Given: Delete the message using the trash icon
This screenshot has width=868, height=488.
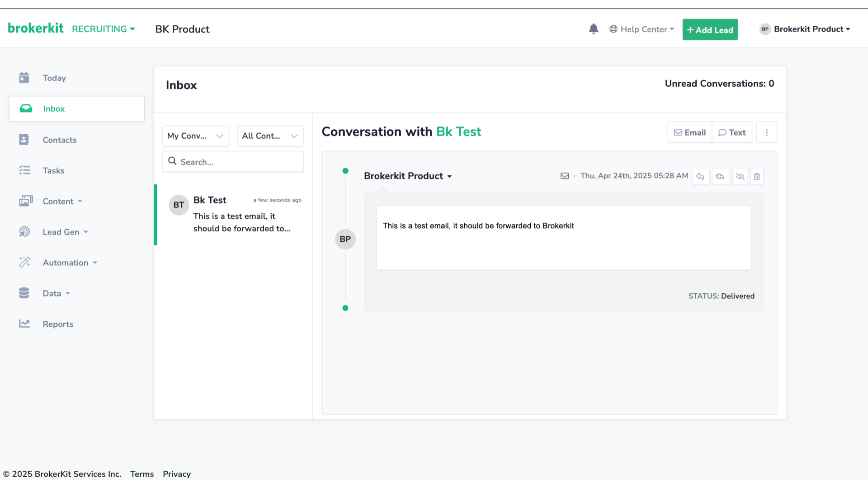Looking at the screenshot, I should 757,176.
